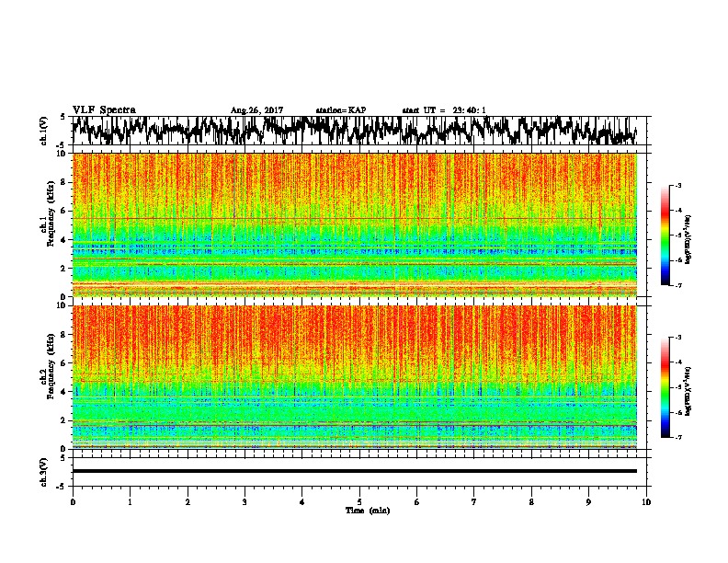728x563 pixels.
Task: Click the "-7" tick of the ch.1 colorbar
Action: point(677,285)
